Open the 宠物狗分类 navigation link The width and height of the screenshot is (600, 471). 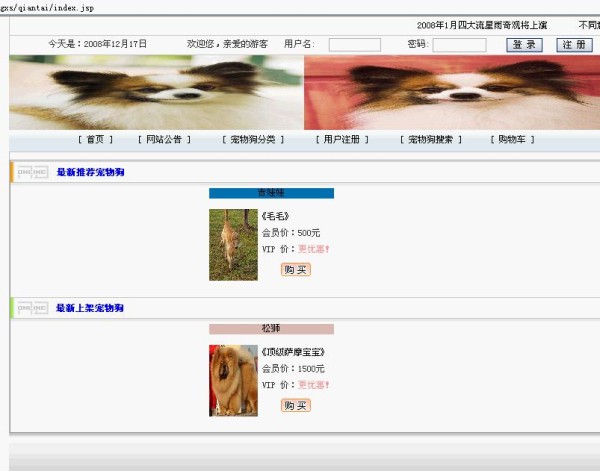pyautogui.click(x=253, y=139)
